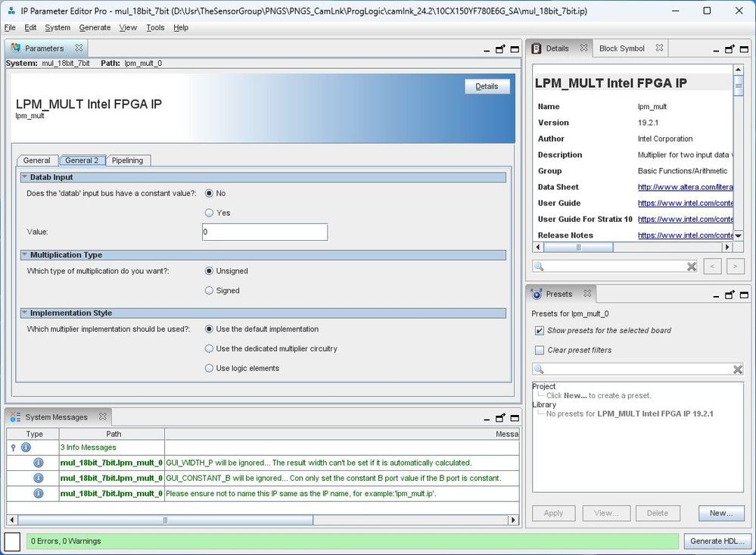Open the Data Sheet altera.com link
The image size is (756, 555).
(x=685, y=187)
